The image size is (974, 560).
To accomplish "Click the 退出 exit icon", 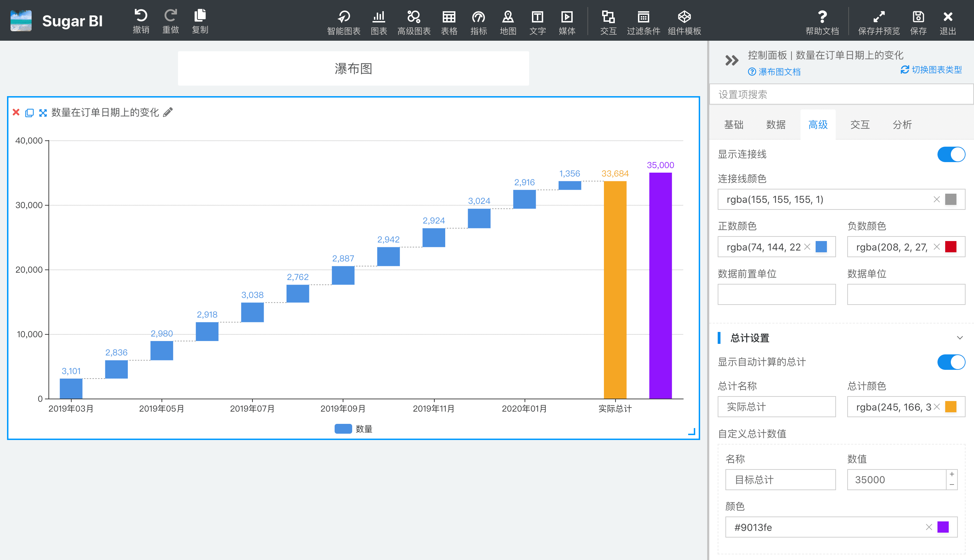I will [948, 22].
